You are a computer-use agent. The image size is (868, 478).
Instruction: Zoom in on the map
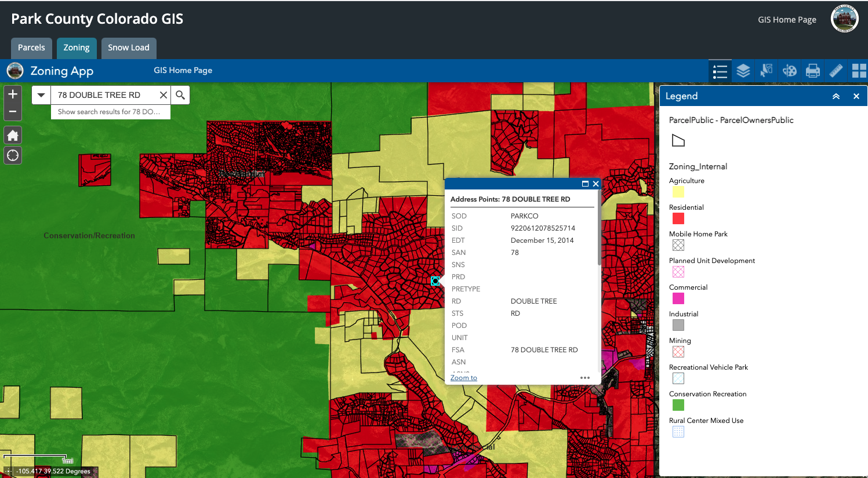pyautogui.click(x=13, y=94)
